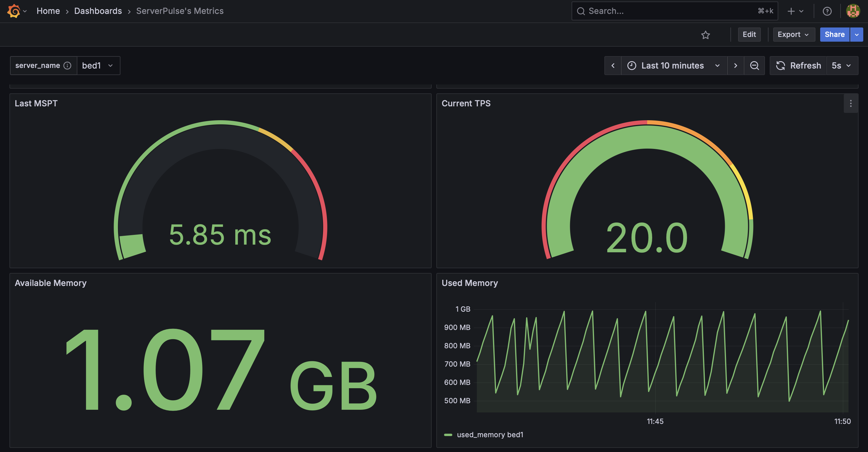
Task: Click the Edit dashboard button
Action: pyautogui.click(x=749, y=34)
